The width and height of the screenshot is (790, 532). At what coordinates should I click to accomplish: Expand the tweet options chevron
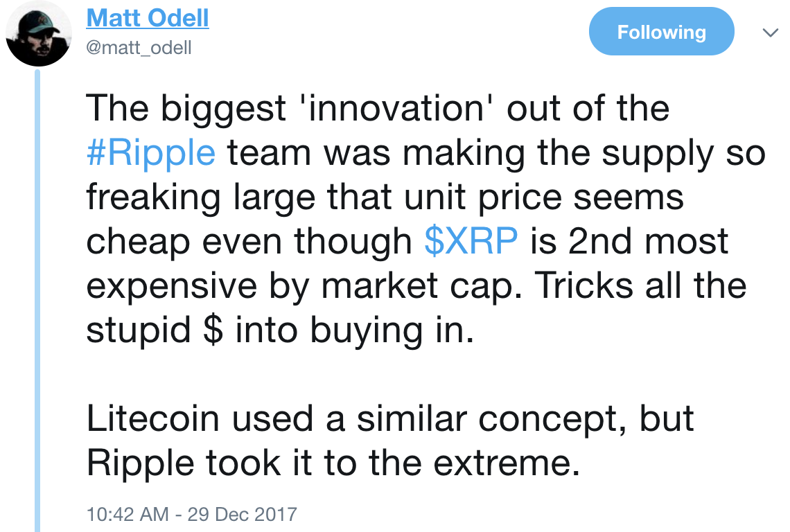771,33
